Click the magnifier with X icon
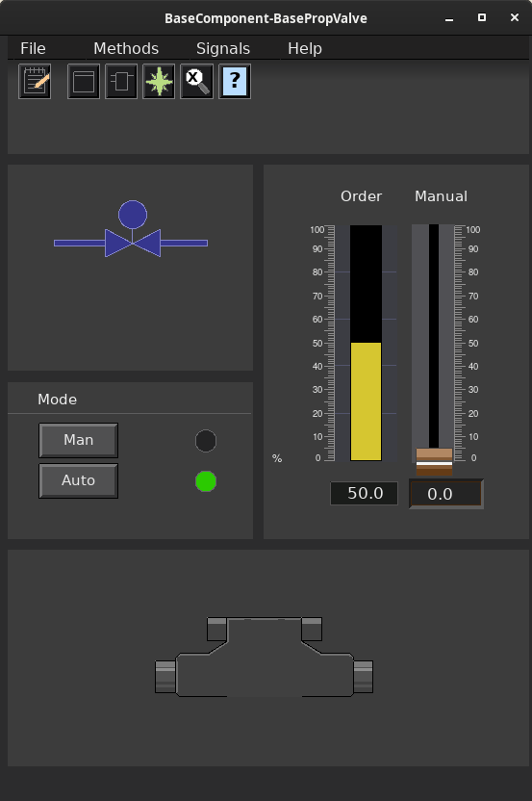 coord(196,81)
